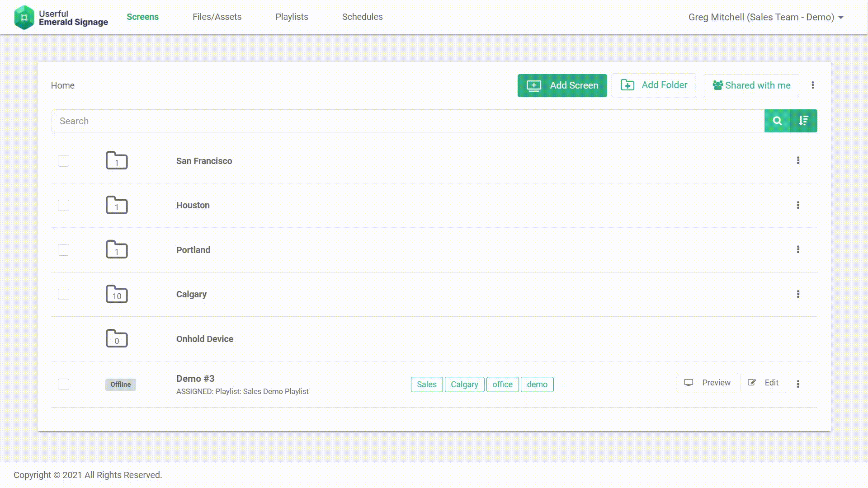Image resolution: width=868 pixels, height=488 pixels.
Task: Click the demo tag
Action: point(537,385)
